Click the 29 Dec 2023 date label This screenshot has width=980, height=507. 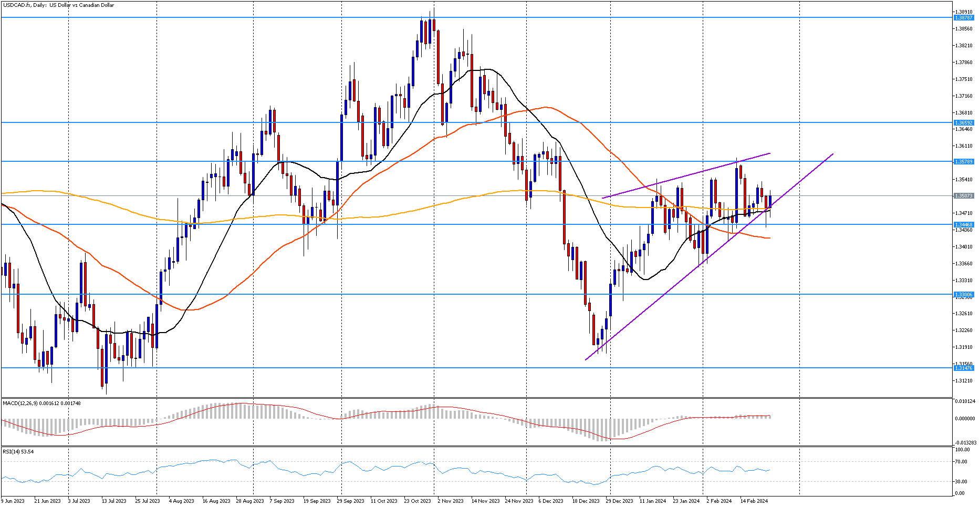coord(620,501)
